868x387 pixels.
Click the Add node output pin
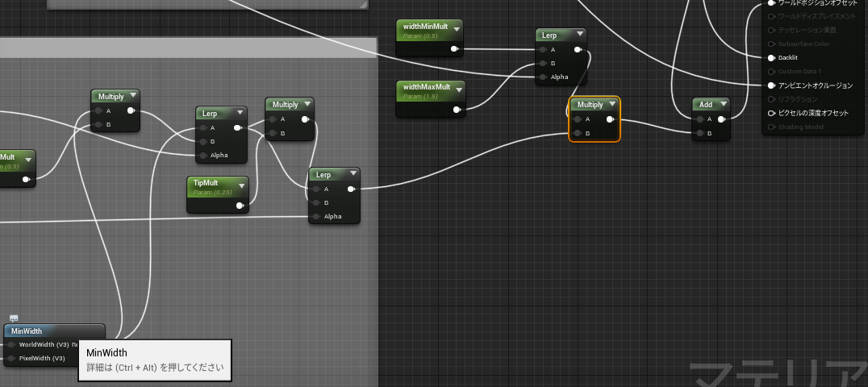(x=722, y=119)
